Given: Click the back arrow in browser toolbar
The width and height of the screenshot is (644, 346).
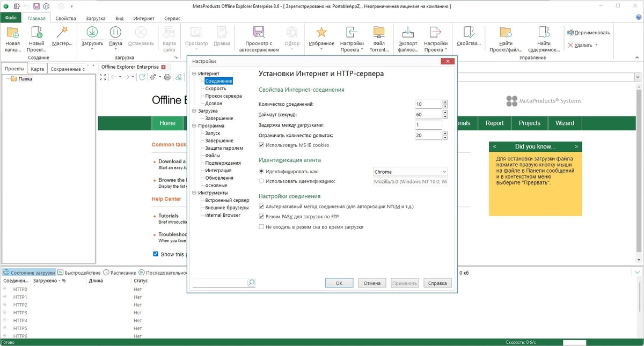Looking at the screenshot, I should [x=113, y=77].
